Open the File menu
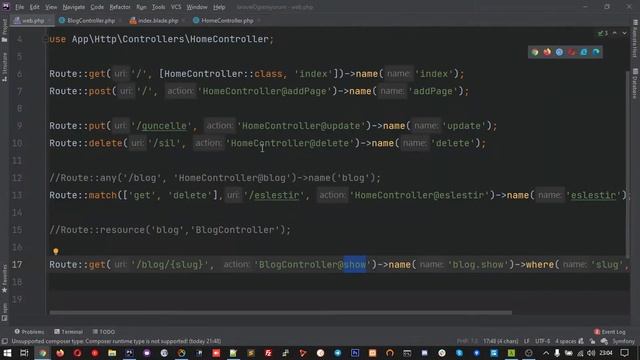Viewport: 640px width, 360px height. pos(19,7)
